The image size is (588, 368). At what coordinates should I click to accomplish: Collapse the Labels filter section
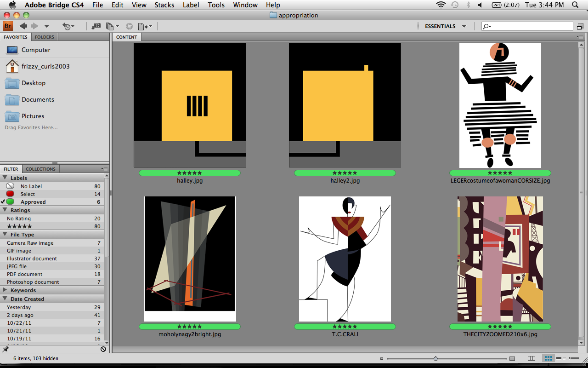[5, 178]
